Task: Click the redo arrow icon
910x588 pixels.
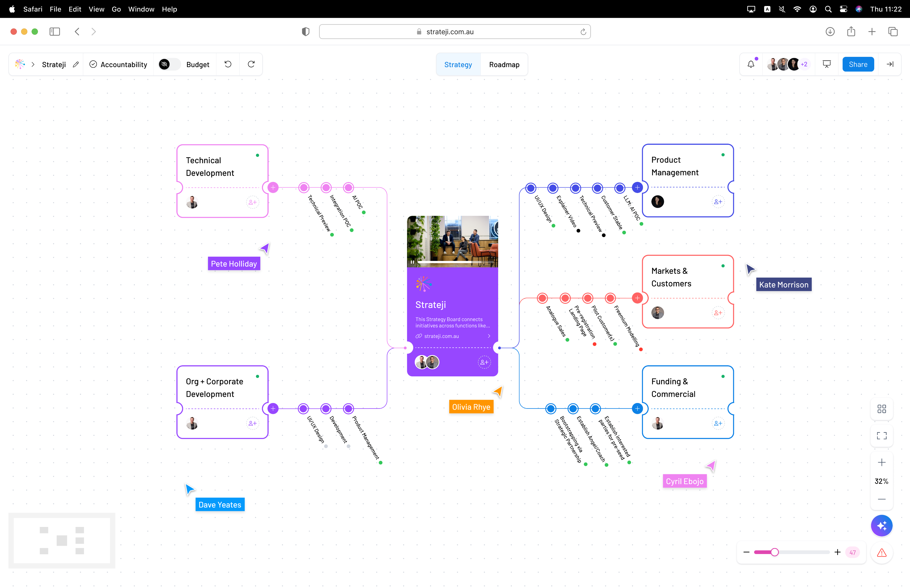Action: point(251,64)
